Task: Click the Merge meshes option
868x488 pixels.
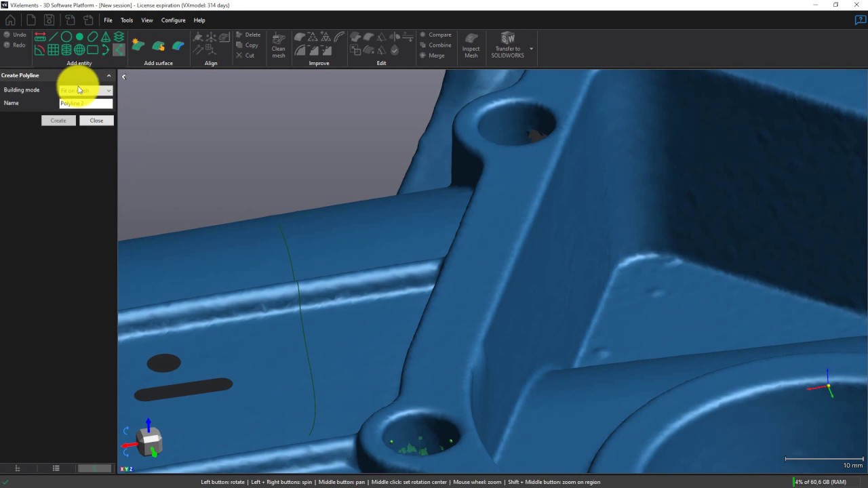Action: pyautogui.click(x=436, y=56)
